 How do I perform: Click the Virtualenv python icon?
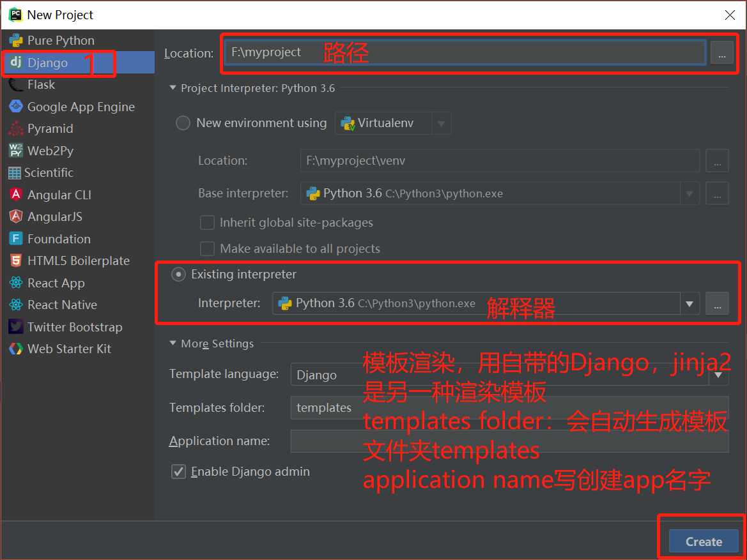point(348,123)
